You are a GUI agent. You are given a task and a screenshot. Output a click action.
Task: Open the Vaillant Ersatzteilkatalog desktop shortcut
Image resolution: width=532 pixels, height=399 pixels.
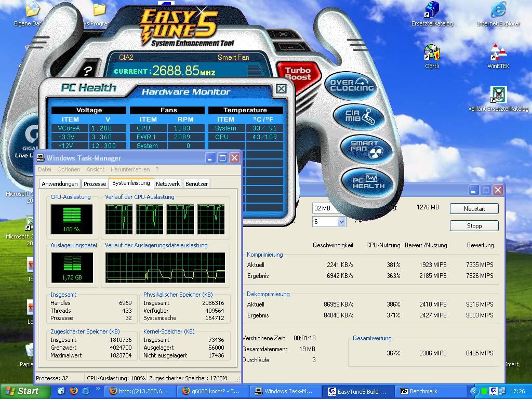click(x=498, y=99)
